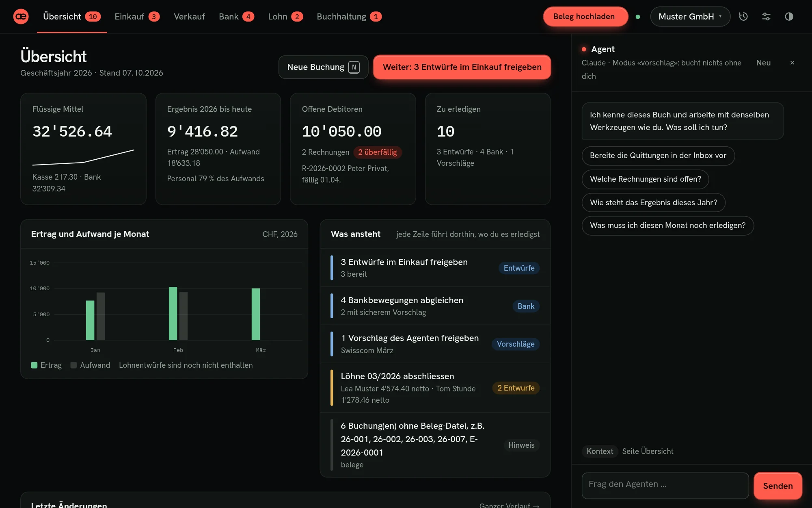Select suggestion Wie steht das Ergebnis dieses Jahr?

[x=653, y=202]
